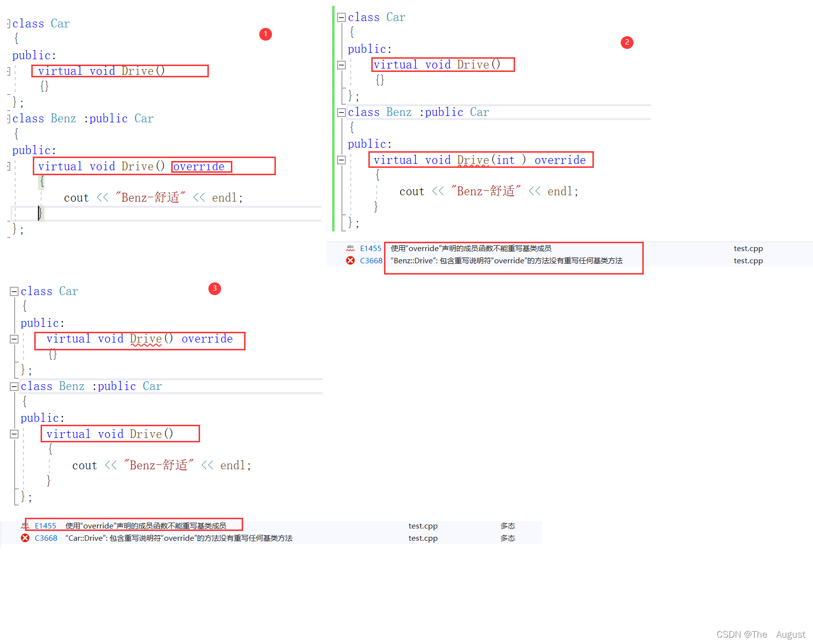
Task: Click the abc IntelliSense icon above the Car::Drive error
Action: point(25,526)
